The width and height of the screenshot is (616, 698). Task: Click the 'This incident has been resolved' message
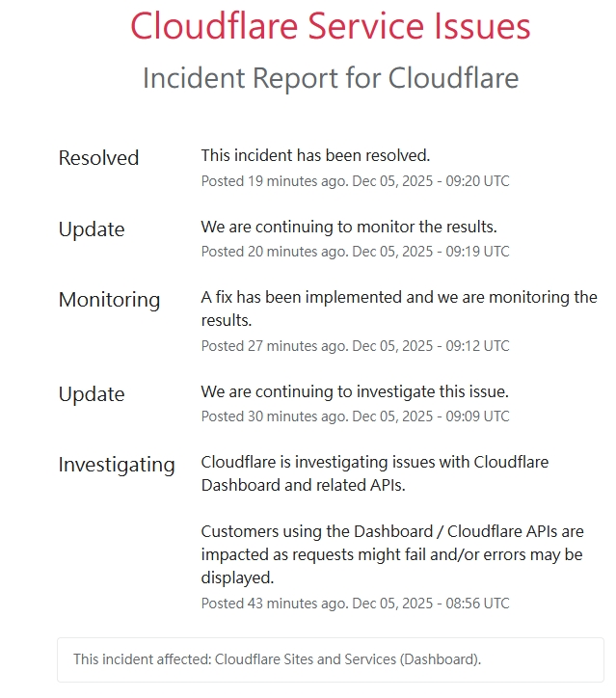pos(315,154)
